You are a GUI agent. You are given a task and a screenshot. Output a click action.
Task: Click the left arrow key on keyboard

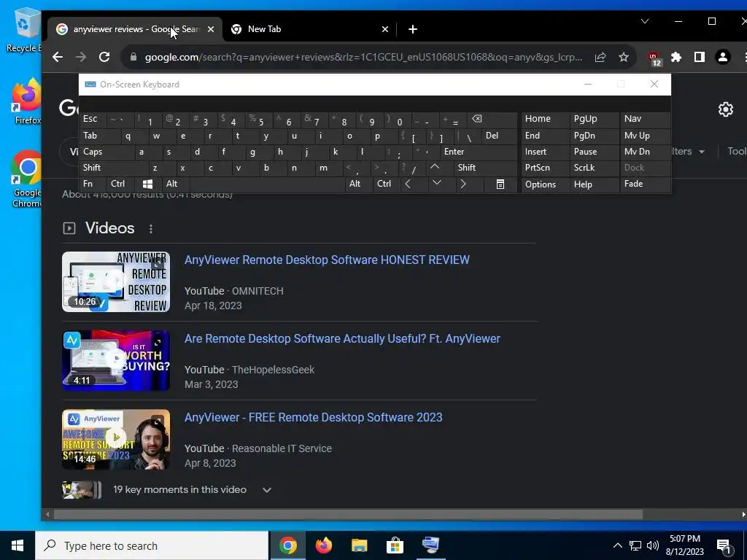click(x=408, y=184)
